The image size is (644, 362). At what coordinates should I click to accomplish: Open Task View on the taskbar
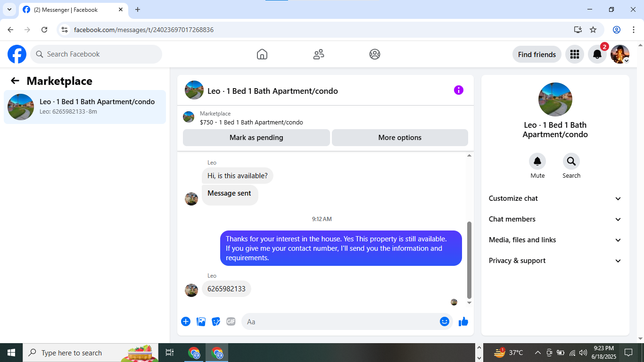170,353
